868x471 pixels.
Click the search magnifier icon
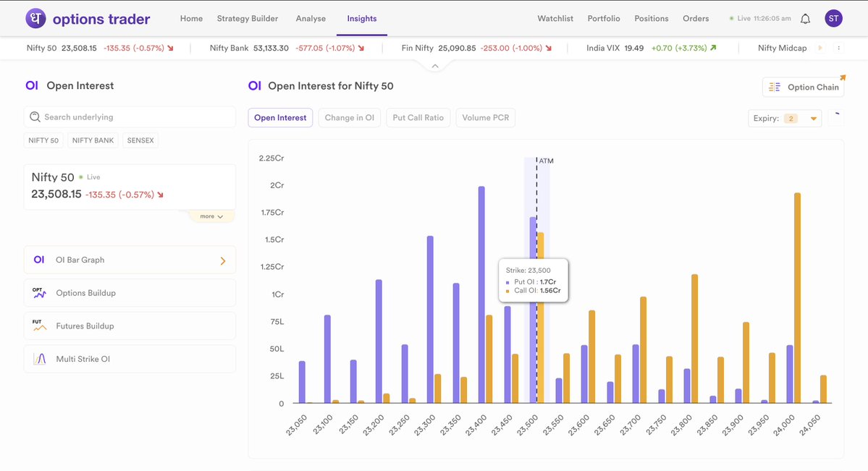35,116
